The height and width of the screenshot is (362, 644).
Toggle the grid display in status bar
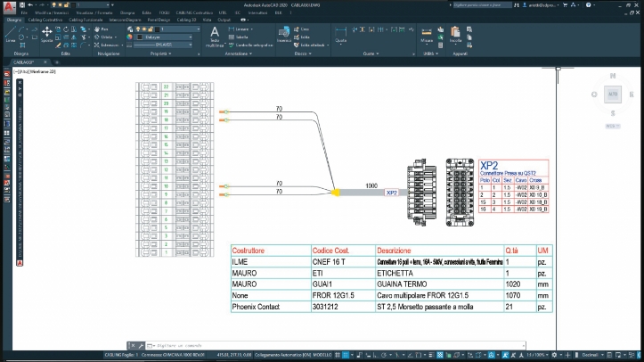point(338,355)
